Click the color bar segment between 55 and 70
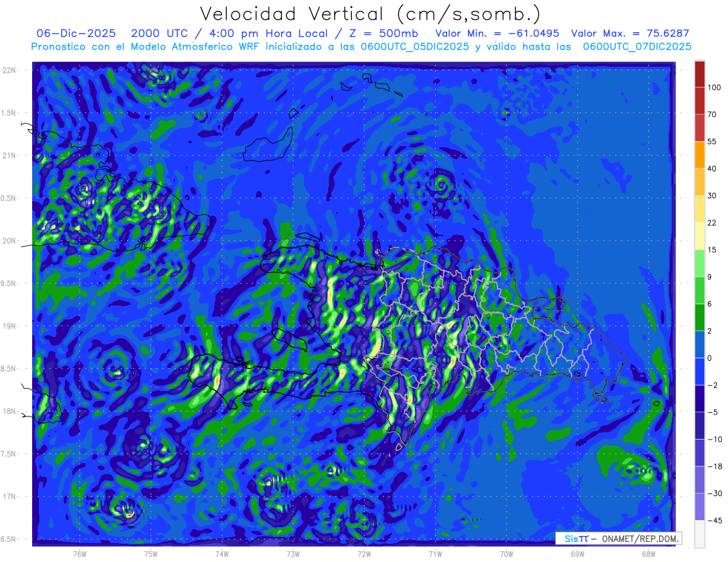This screenshot has height=562, width=728. pyautogui.click(x=699, y=128)
